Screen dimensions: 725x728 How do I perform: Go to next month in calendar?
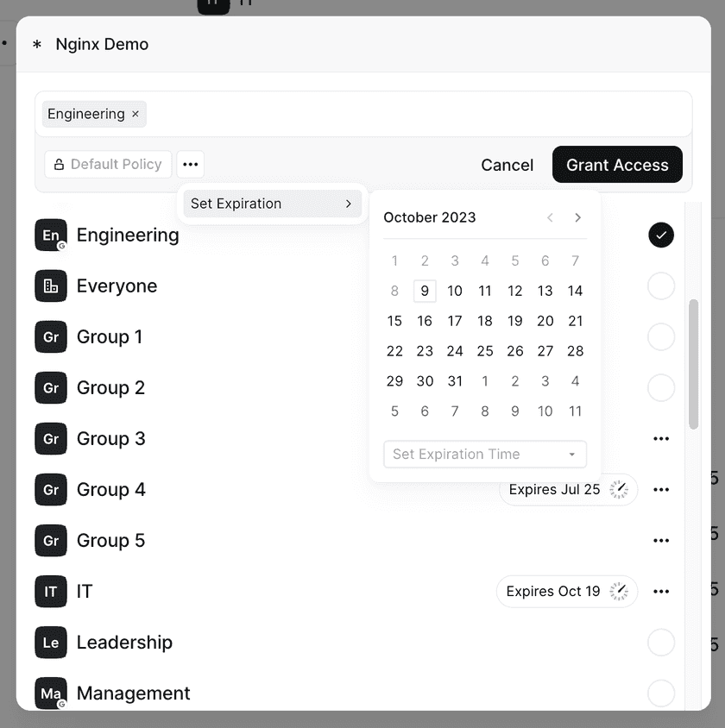(x=577, y=217)
